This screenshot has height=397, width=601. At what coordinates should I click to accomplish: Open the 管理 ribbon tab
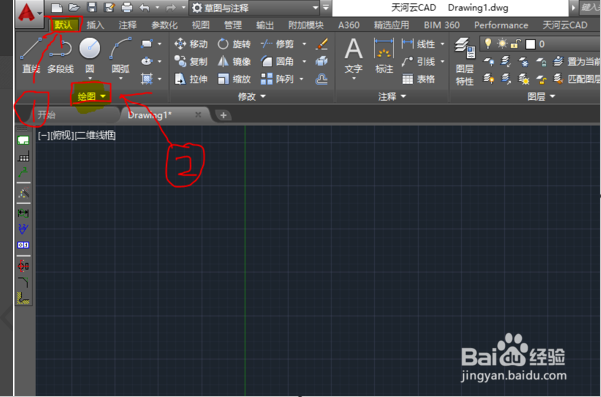pyautogui.click(x=233, y=25)
